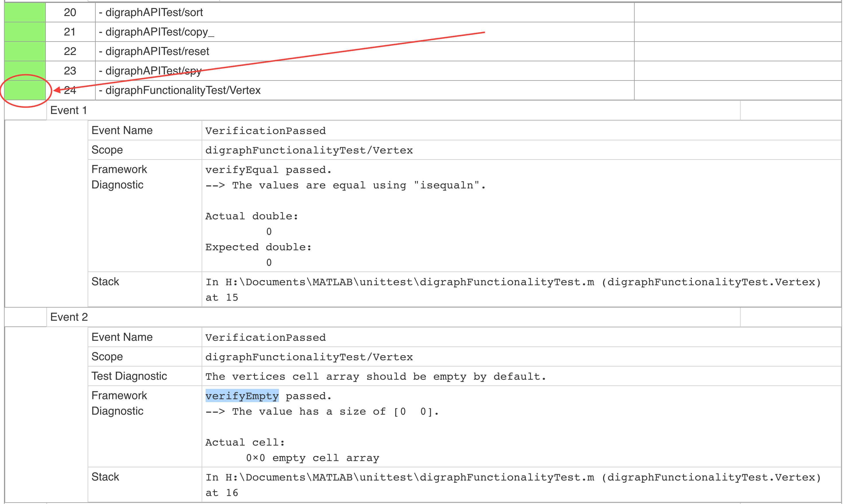Click 'verifyEqual passed.' diagnostic text
Screen dimensions: 846x504
268,170
